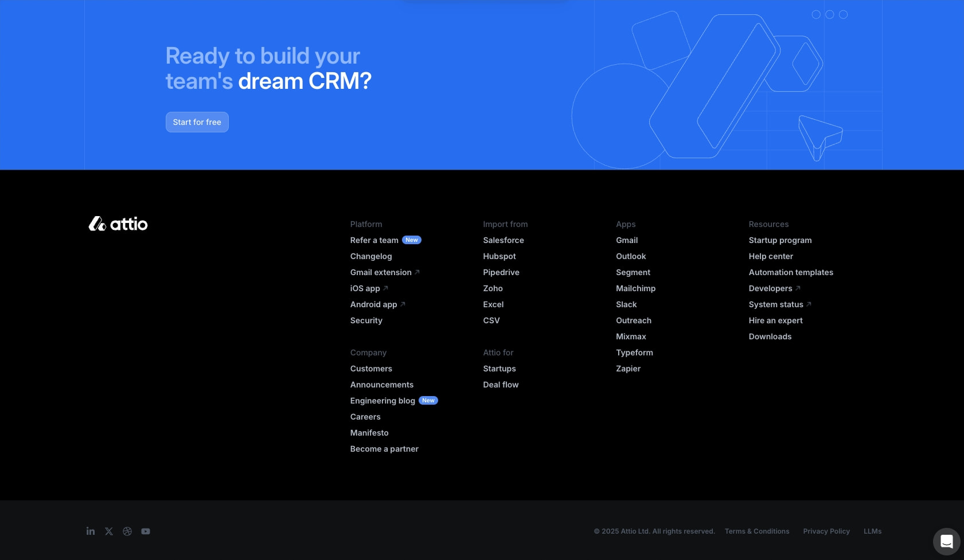Click the Company column heading

[368, 353]
